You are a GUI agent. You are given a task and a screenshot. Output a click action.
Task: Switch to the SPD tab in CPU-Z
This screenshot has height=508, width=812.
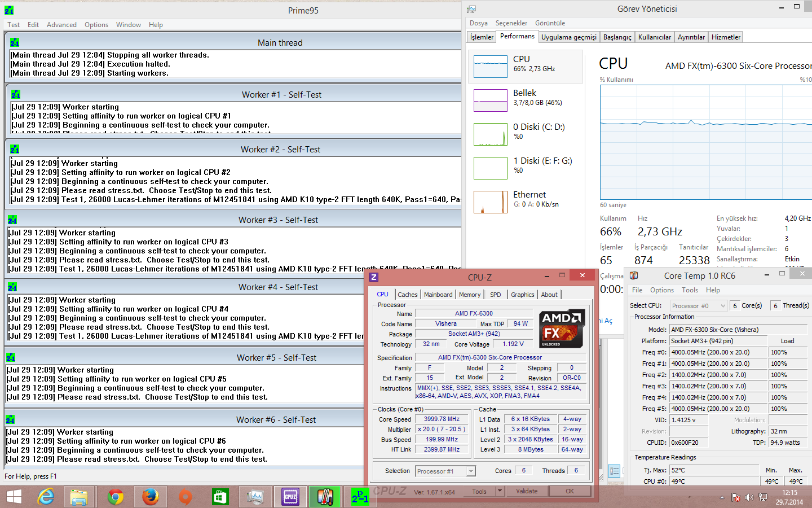coord(496,295)
